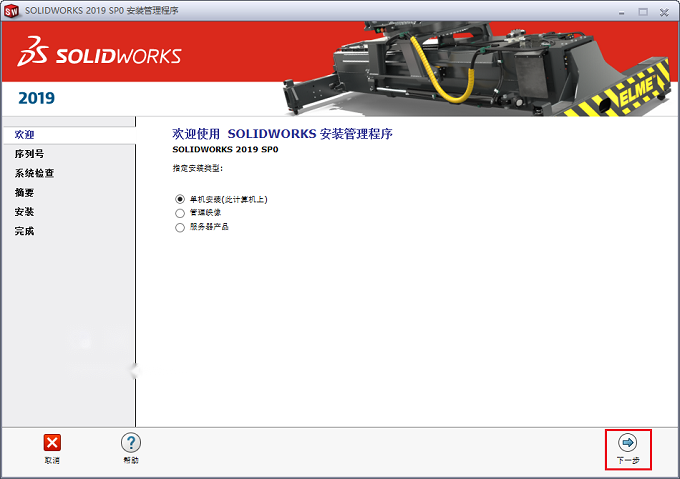
Task: Select 单机安装 (this computer) radio option
Action: point(180,199)
